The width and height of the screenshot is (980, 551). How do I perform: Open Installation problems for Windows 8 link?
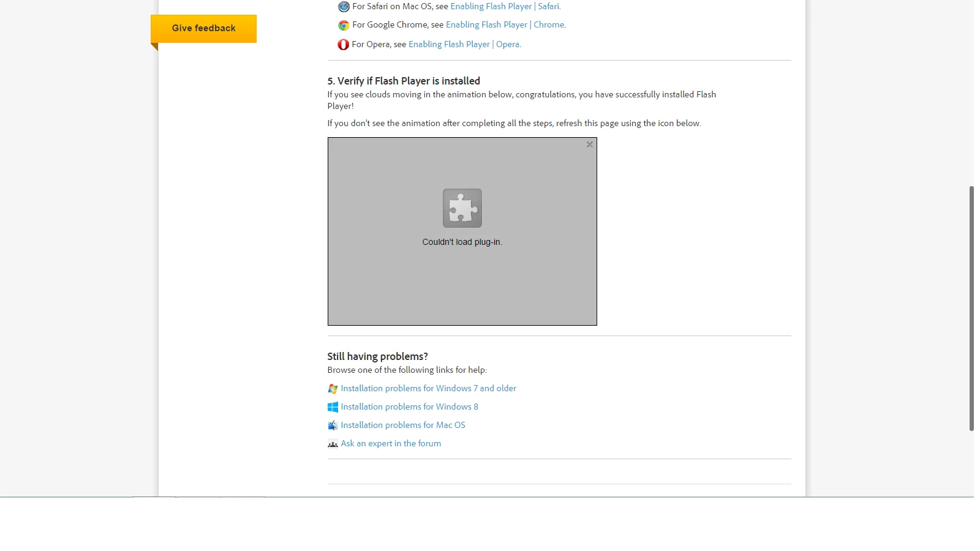[409, 407]
